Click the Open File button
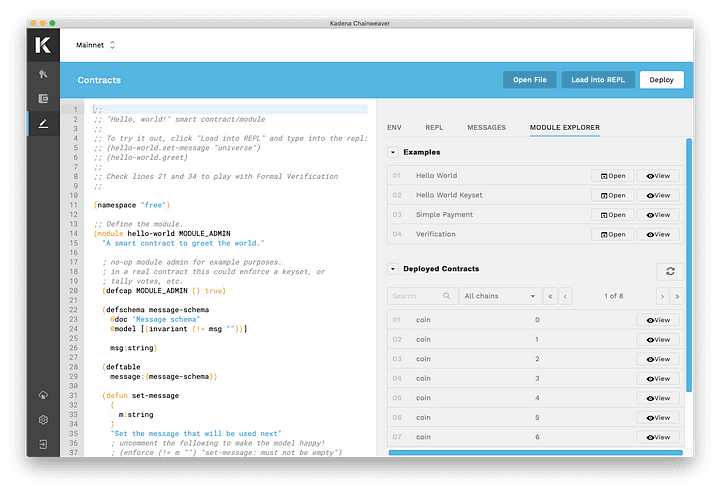The height and width of the screenshot is (492, 720). (529, 79)
